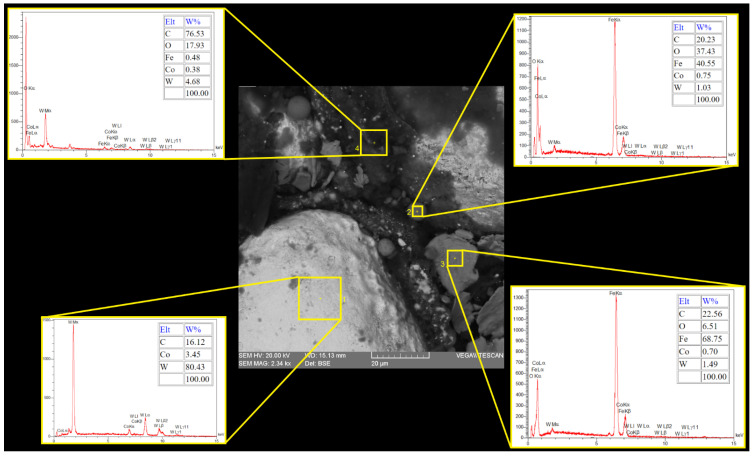Image resolution: width=753 pixels, height=456 pixels.
Task: Click the 1.49 W value cell
Action: (715, 364)
